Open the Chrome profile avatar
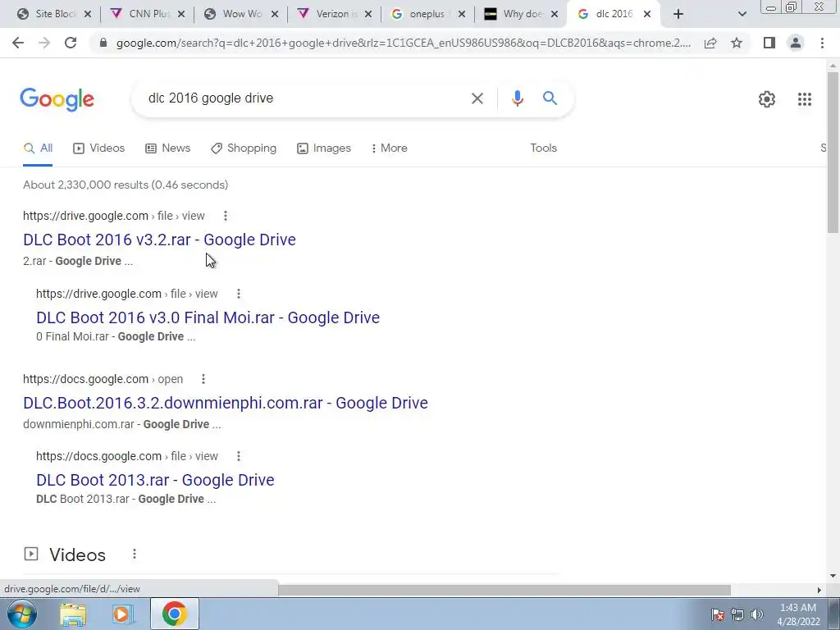 click(796, 43)
